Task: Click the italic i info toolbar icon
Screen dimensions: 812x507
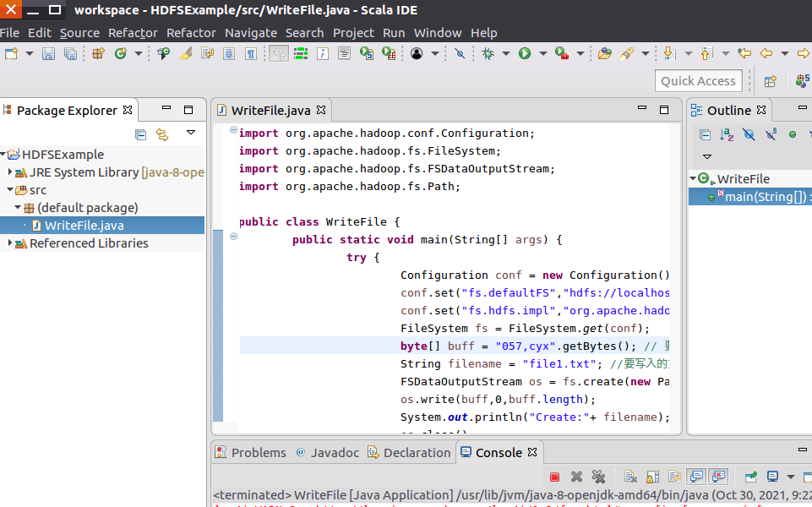Action: (x=323, y=53)
